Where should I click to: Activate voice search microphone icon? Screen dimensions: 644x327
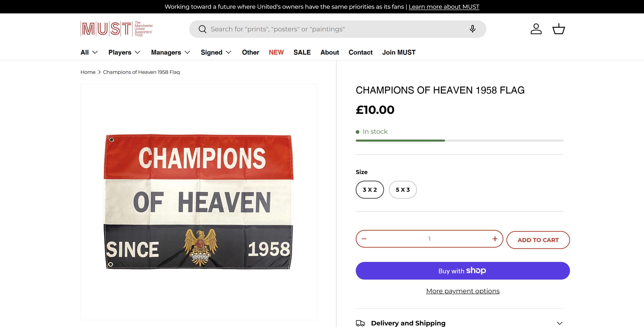(472, 29)
